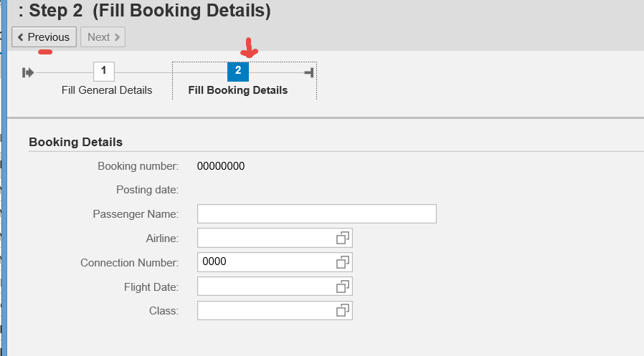This screenshot has height=356, width=644.
Task: Click into the Class input field
Action: point(265,310)
